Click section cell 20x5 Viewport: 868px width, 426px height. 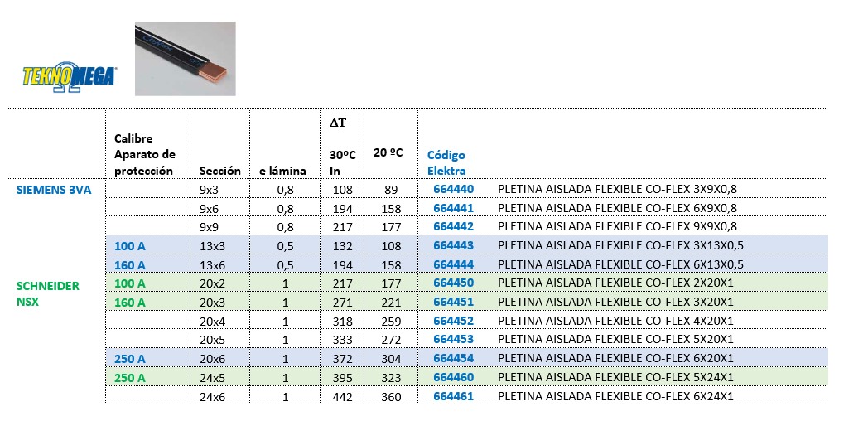[x=212, y=340]
